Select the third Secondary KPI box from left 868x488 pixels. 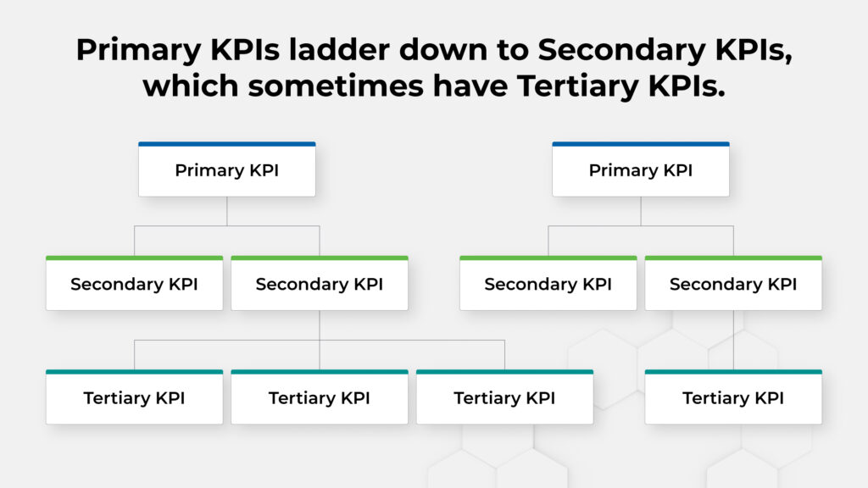pyautogui.click(x=548, y=283)
